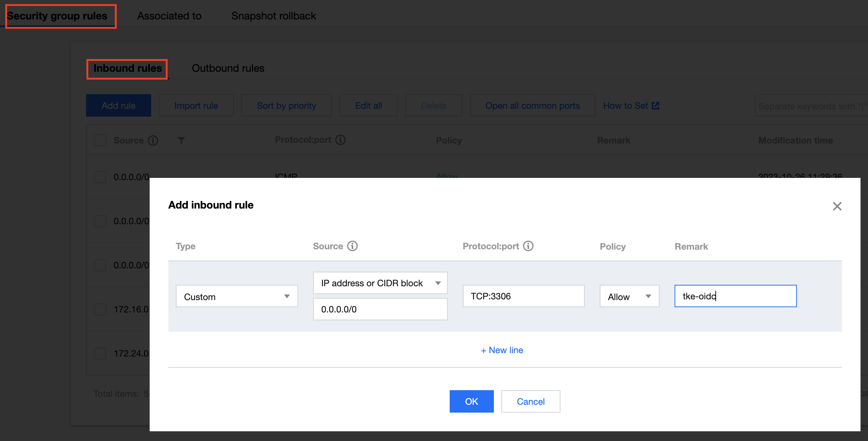The height and width of the screenshot is (441, 868).
Task: Open the How to Set external link
Action: click(x=631, y=106)
